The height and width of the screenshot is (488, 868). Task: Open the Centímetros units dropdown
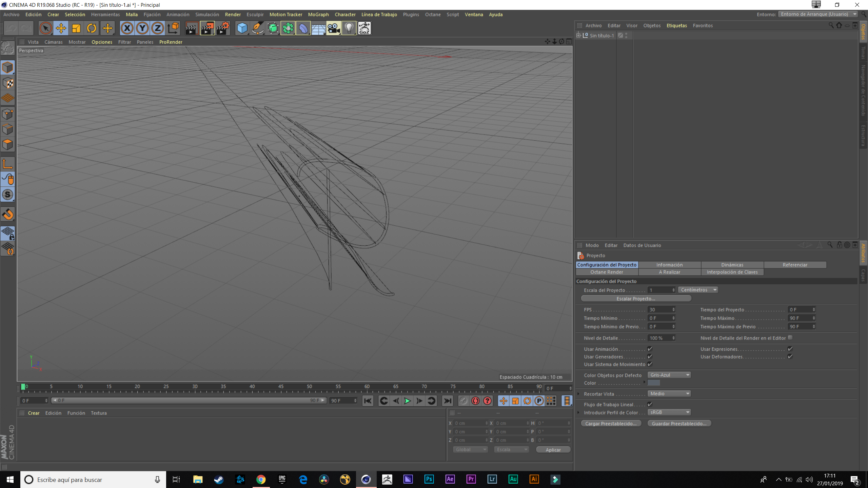click(x=698, y=290)
